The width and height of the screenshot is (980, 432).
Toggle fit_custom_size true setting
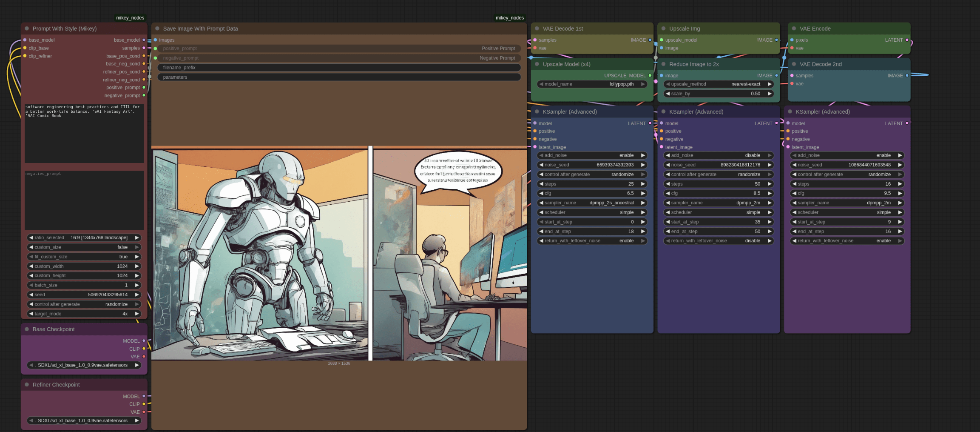pos(84,257)
